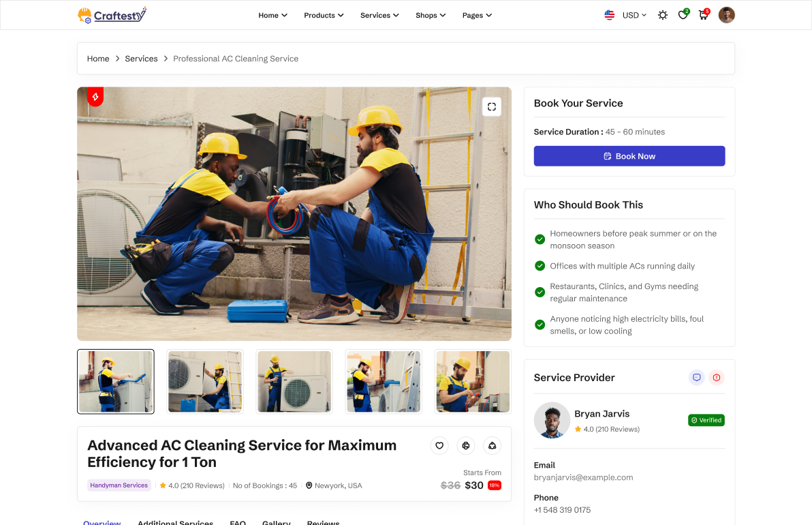
Task: Switch to the Reviews tab
Action: tap(323, 522)
